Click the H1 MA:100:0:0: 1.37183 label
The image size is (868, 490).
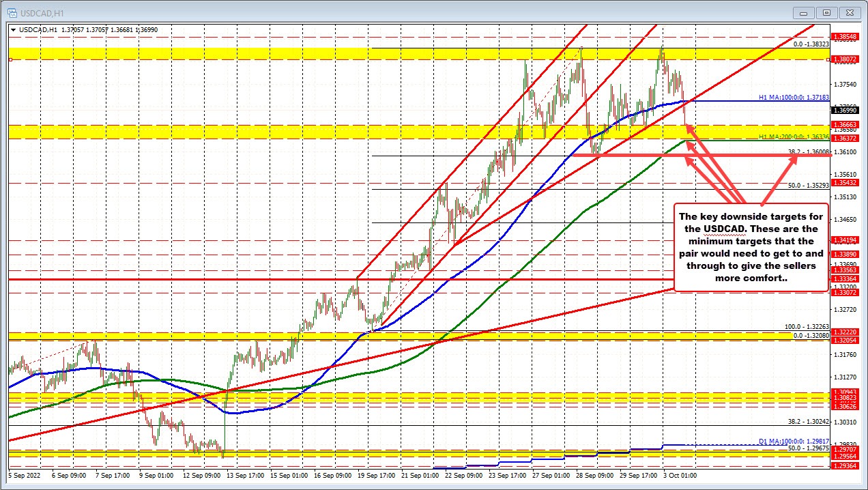tap(793, 98)
